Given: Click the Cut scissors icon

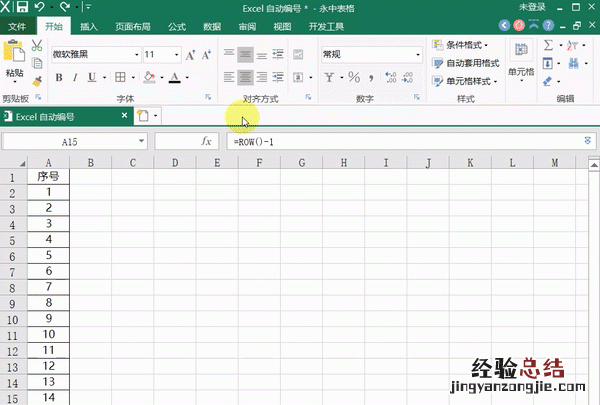Looking at the screenshot, I should pos(37,45).
